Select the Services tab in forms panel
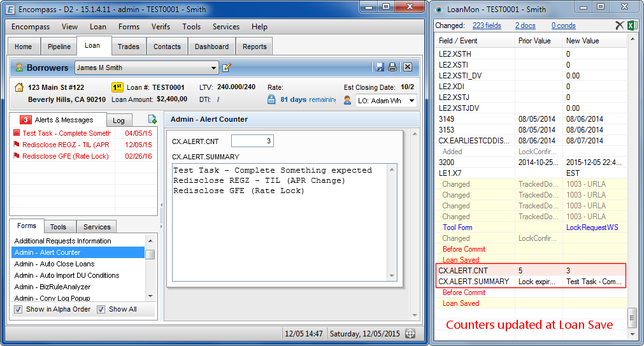The image size is (644, 346). coord(97,227)
